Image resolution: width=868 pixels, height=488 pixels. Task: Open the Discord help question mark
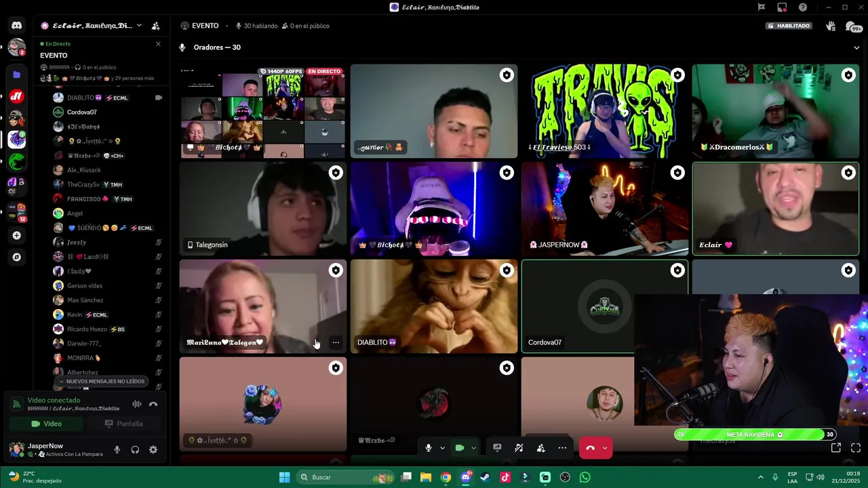point(803,7)
